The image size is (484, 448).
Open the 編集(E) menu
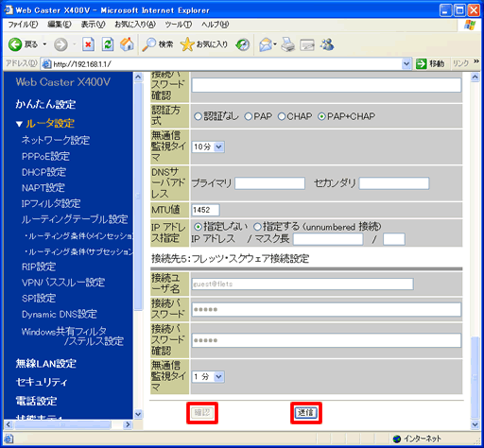[x=60, y=25]
